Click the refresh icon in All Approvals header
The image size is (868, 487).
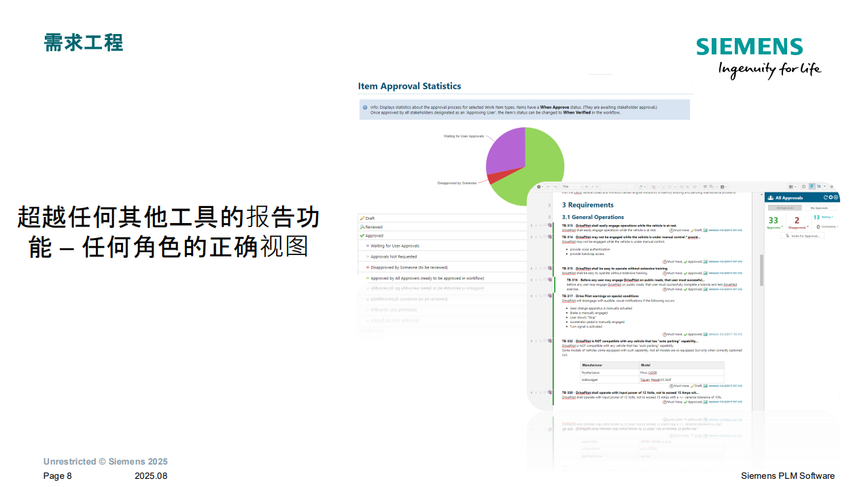point(826,197)
